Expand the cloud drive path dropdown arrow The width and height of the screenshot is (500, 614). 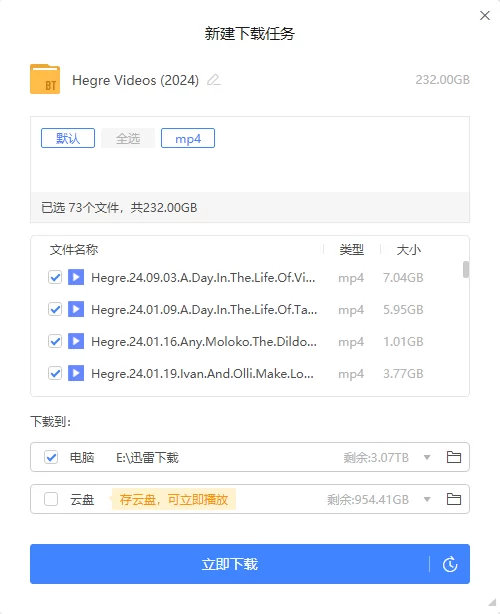427,500
